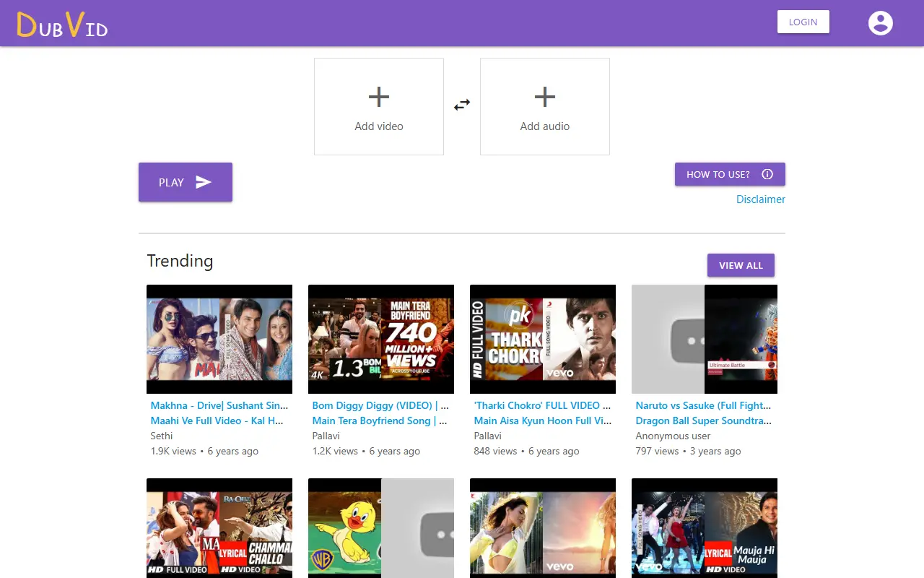Click VIEW ALL for Trending
This screenshot has height=578, width=924.
coord(741,265)
